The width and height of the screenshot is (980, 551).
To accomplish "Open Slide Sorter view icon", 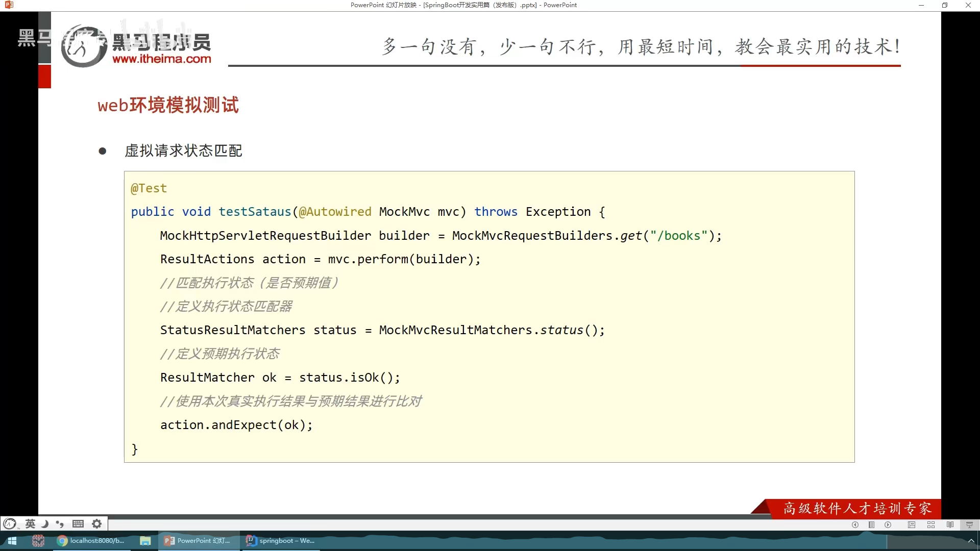I will [931, 525].
